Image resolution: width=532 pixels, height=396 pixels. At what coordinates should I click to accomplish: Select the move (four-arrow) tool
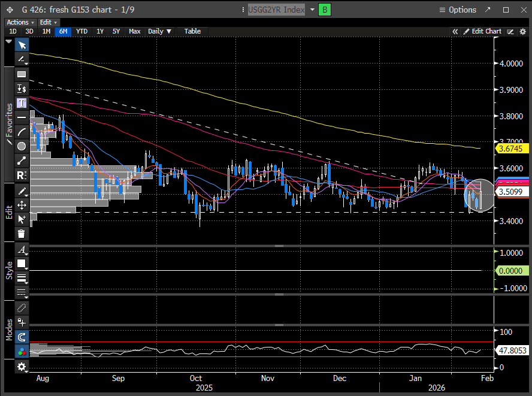pos(22,205)
